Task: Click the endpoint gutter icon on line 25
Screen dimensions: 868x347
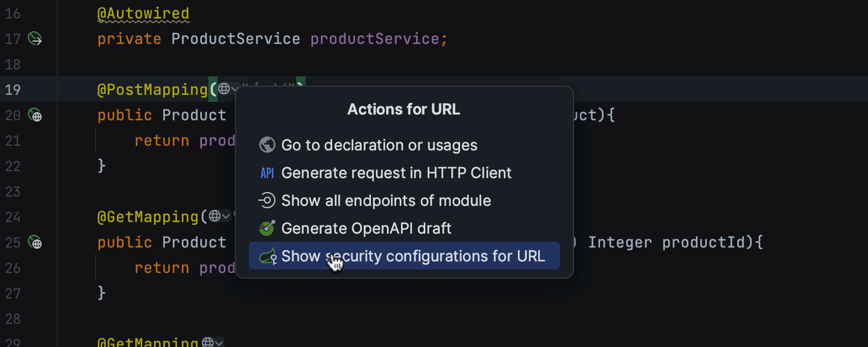Action: tap(35, 243)
